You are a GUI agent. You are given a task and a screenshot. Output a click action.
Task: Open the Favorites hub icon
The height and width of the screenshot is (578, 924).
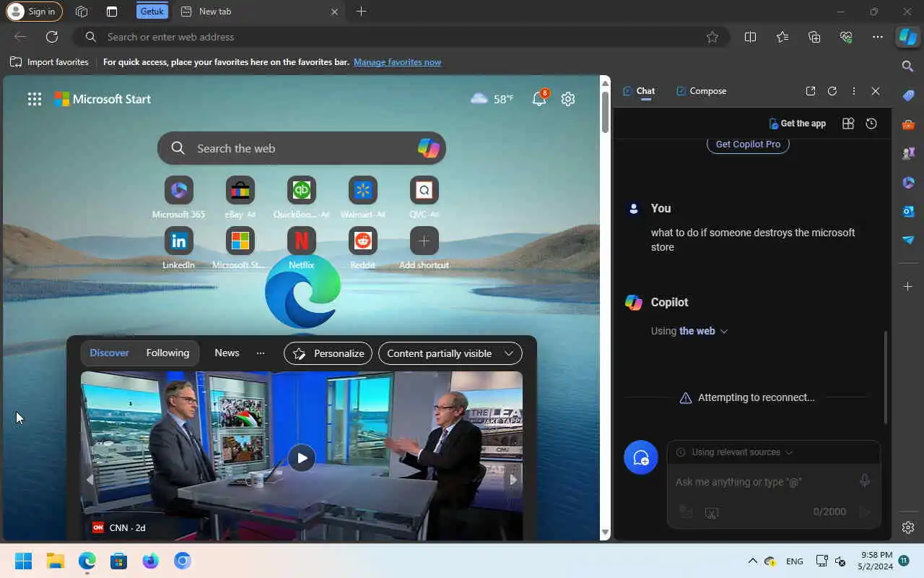[x=783, y=37]
